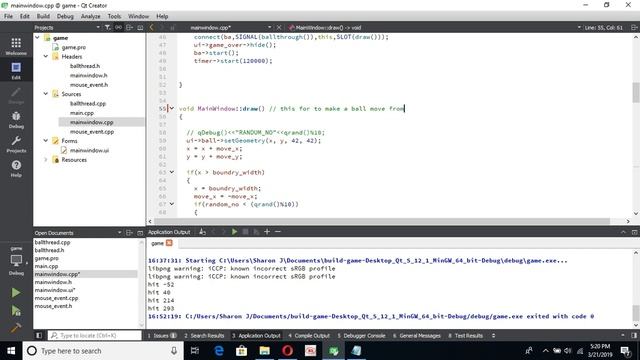Viewport: 640px width, 360px height.
Task: Click the locator search field
Action: coord(95,336)
